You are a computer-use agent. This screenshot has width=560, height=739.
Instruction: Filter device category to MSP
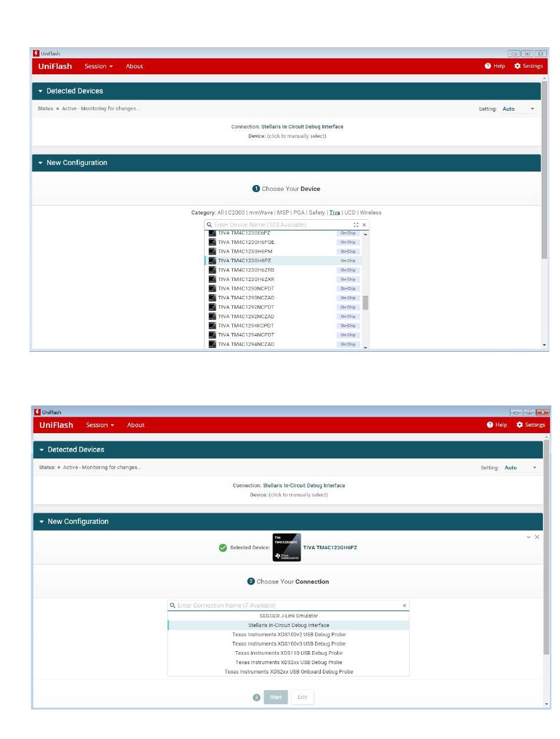[x=283, y=213]
